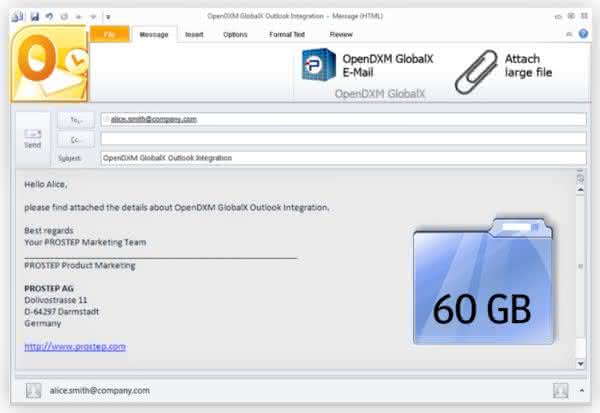Open the http://www.prostep.com link

tap(75, 347)
